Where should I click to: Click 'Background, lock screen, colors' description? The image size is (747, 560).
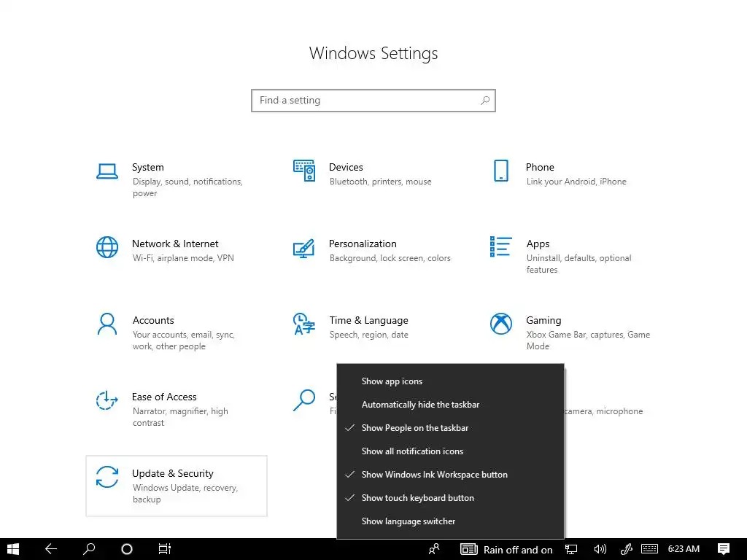[390, 258]
